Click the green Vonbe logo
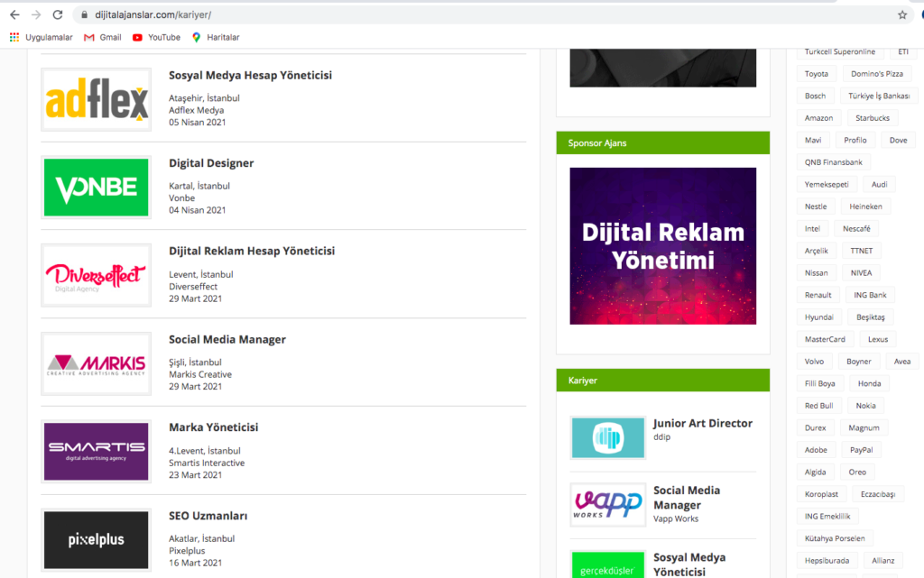The image size is (924, 578). [97, 188]
